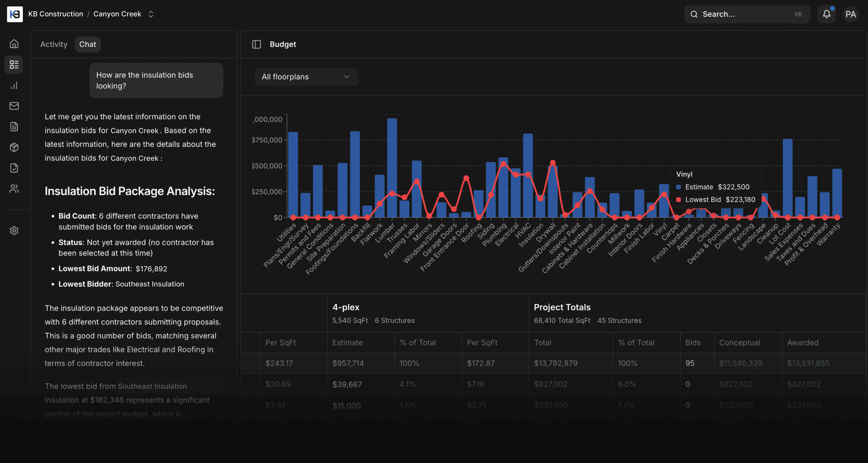Open the bar chart analytics icon
The width and height of the screenshot is (868, 463).
pos(14,85)
